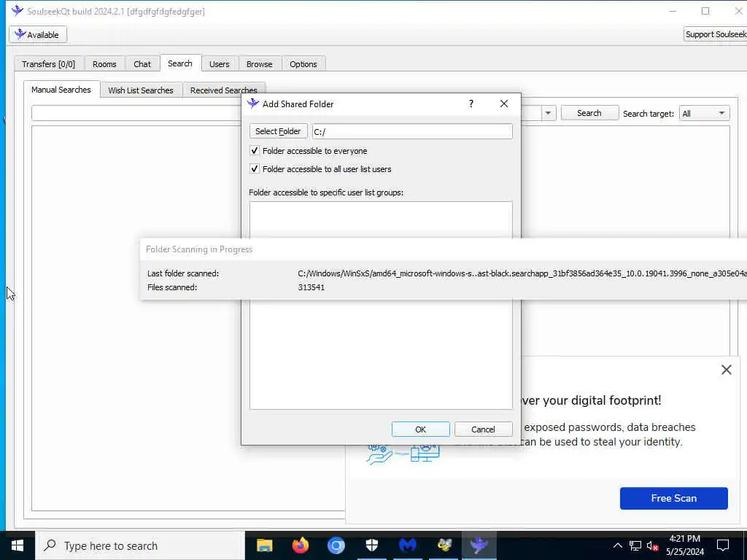The image size is (747, 560).
Task: Dismiss the digital footprint ad popup
Action: click(726, 370)
